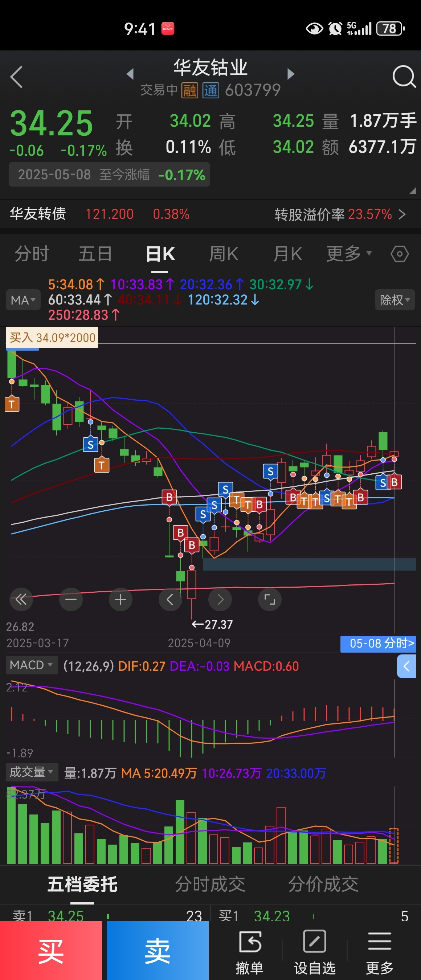Image resolution: width=421 pixels, height=980 pixels.
Task: Open chart settings hexagon icon
Action: (400, 254)
